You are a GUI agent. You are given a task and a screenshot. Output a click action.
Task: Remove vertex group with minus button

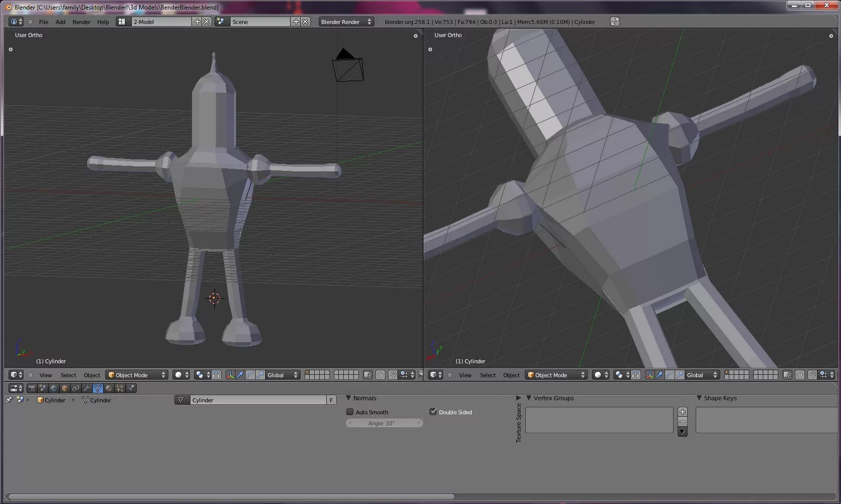click(x=682, y=421)
